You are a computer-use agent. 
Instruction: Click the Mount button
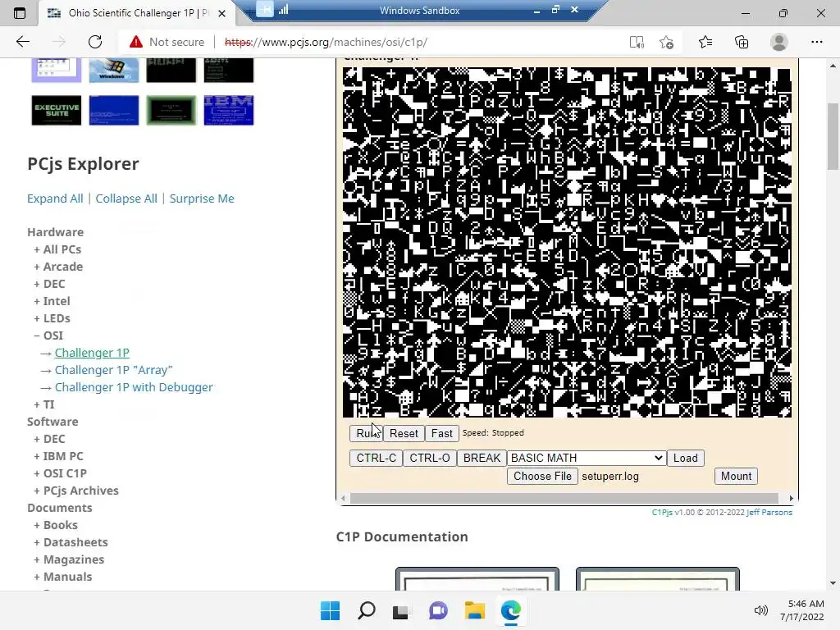(736, 477)
